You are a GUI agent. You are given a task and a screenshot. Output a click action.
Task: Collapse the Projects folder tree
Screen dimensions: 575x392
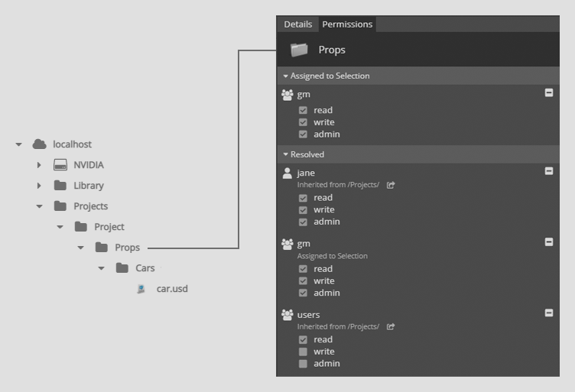click(39, 206)
